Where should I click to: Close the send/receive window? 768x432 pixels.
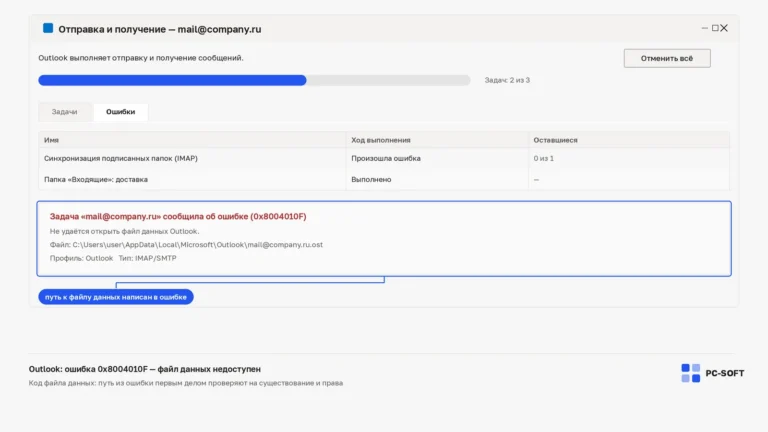coord(724,28)
